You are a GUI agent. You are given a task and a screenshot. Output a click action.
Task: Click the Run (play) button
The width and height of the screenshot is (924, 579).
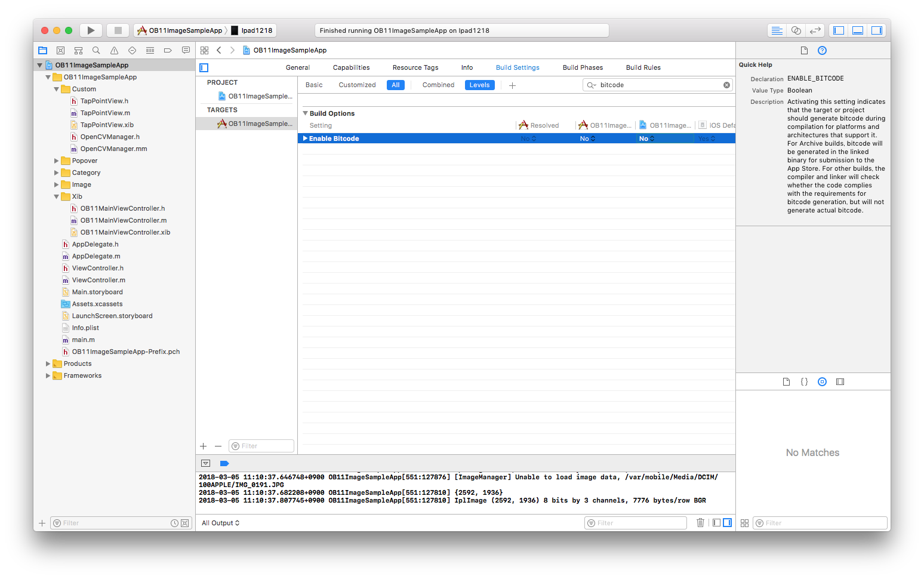coord(91,30)
